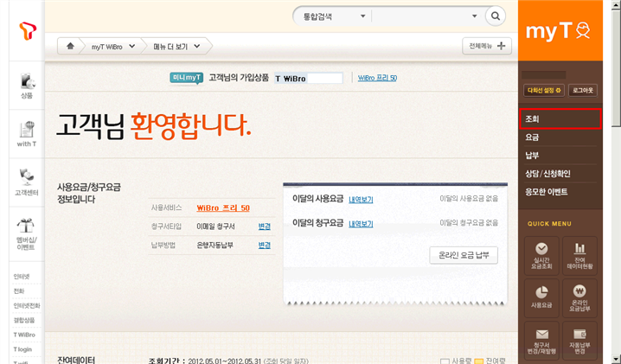Open 내역보기 for 이달의 사용요금
Screen dimensions: 621x364
(x=361, y=200)
